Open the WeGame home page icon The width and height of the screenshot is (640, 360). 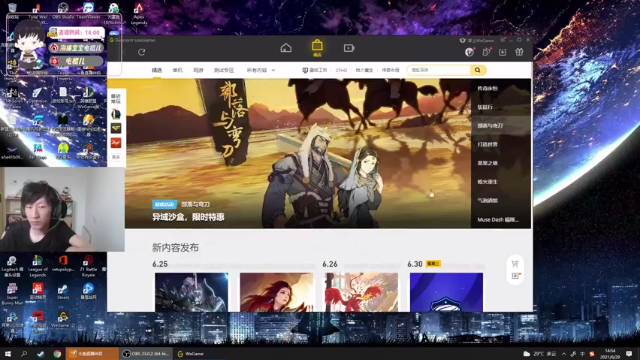(286, 48)
